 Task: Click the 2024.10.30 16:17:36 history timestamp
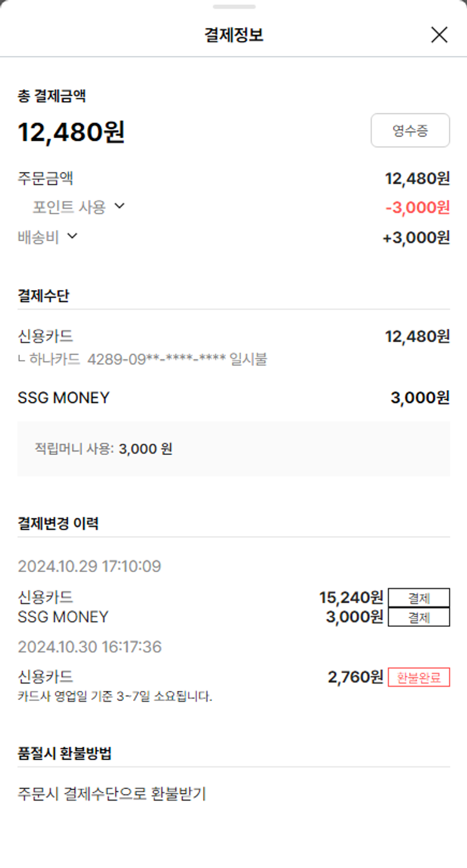pyautogui.click(x=90, y=647)
